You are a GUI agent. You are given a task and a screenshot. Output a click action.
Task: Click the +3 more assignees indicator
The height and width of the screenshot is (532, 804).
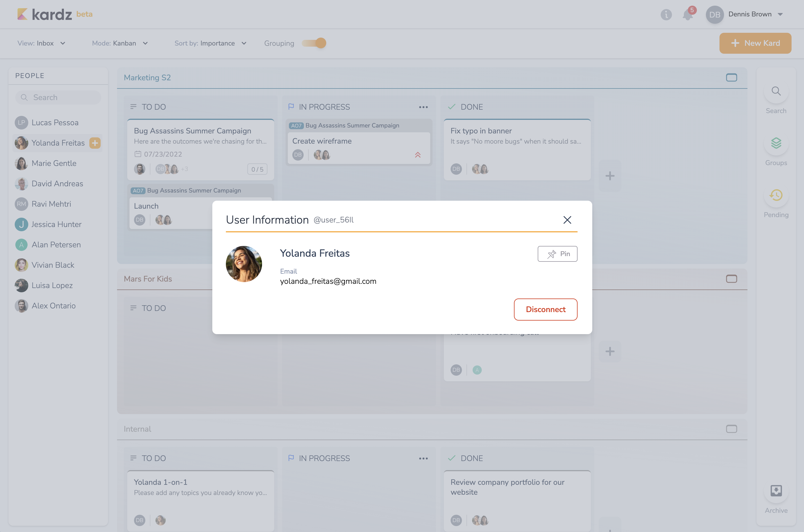coord(184,169)
